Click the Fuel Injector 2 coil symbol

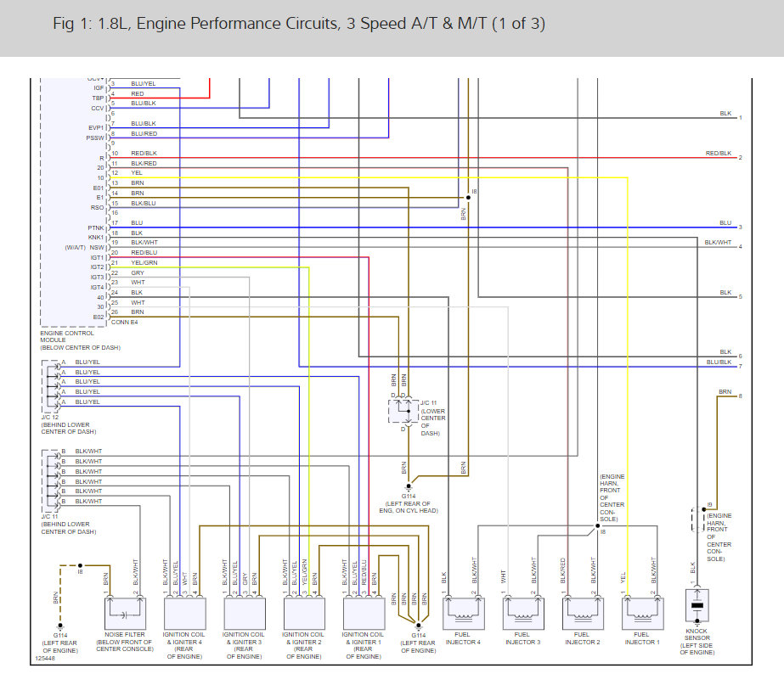click(x=583, y=613)
